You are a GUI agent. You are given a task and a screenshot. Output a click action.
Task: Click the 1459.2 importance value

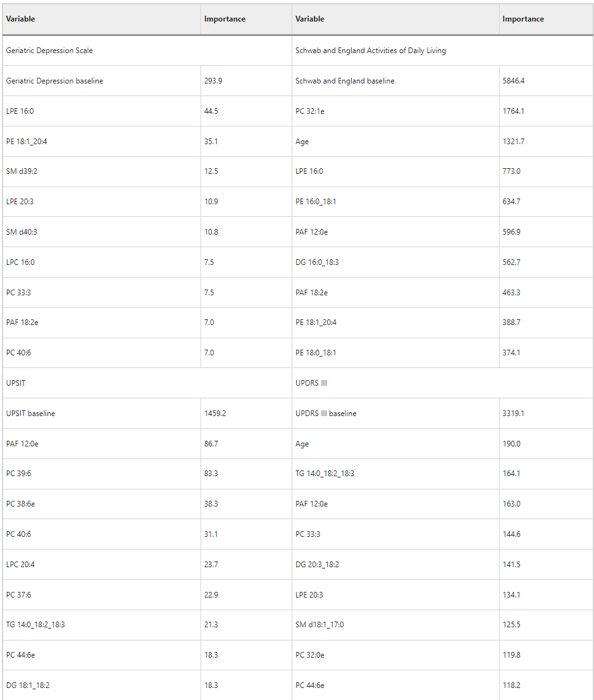[x=215, y=414]
